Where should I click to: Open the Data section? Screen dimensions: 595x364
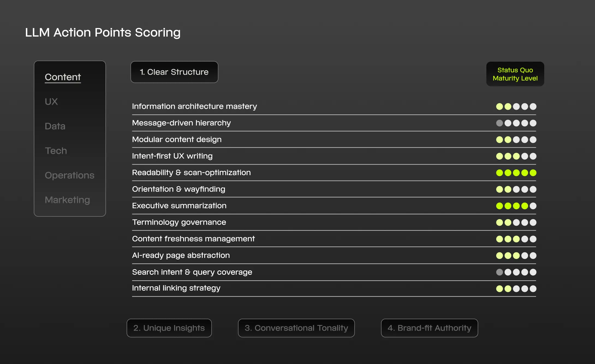(x=55, y=126)
